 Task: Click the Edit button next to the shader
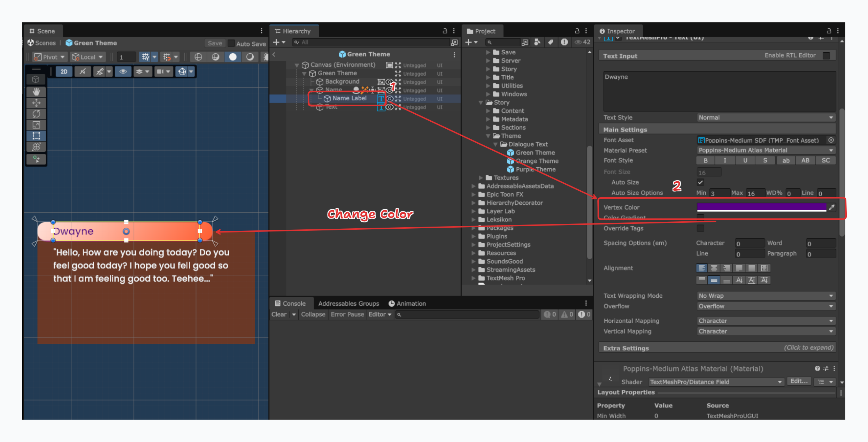799,381
